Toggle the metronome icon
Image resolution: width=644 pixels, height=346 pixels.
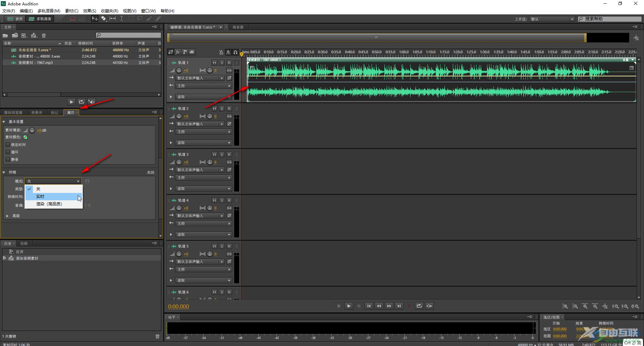pos(221,52)
